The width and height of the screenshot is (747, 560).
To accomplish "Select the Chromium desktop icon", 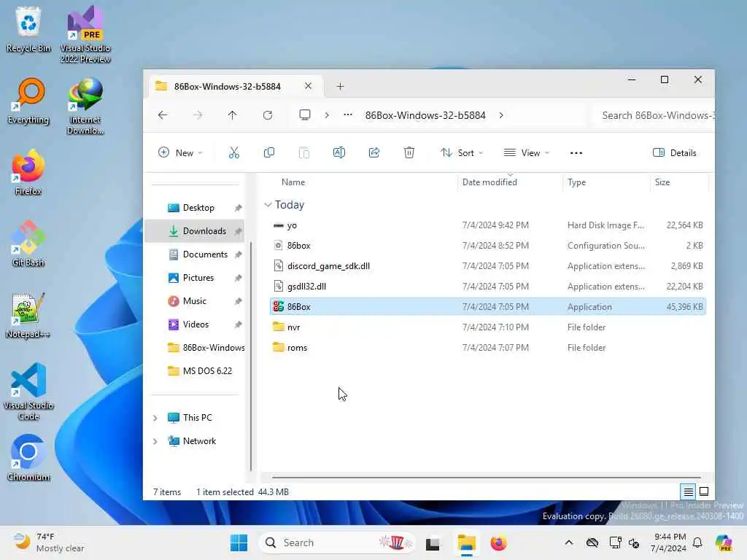I will (28, 458).
